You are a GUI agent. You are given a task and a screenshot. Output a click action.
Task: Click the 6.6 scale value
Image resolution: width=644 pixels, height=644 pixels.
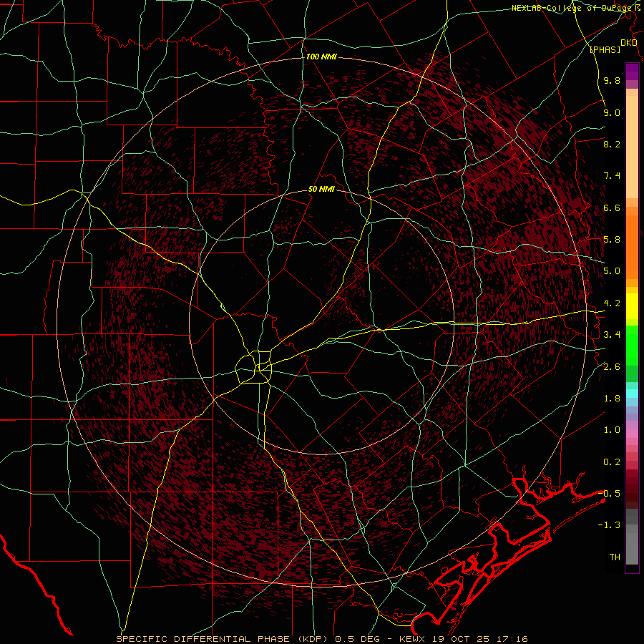(x=612, y=208)
